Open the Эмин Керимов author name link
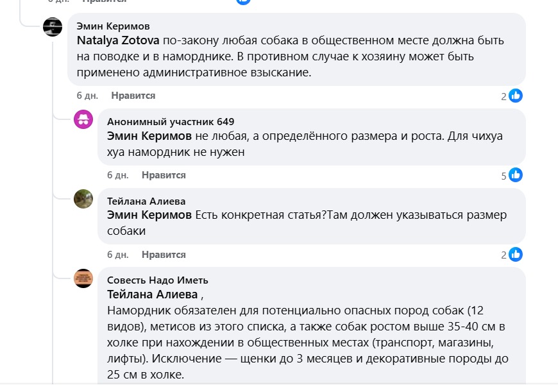The width and height of the screenshot is (558, 392). [x=113, y=26]
